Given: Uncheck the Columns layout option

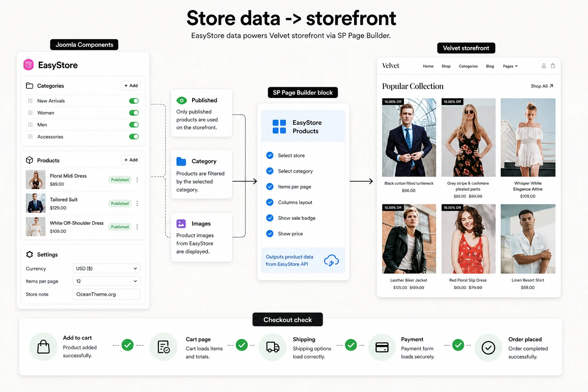Looking at the screenshot, I should tap(270, 202).
